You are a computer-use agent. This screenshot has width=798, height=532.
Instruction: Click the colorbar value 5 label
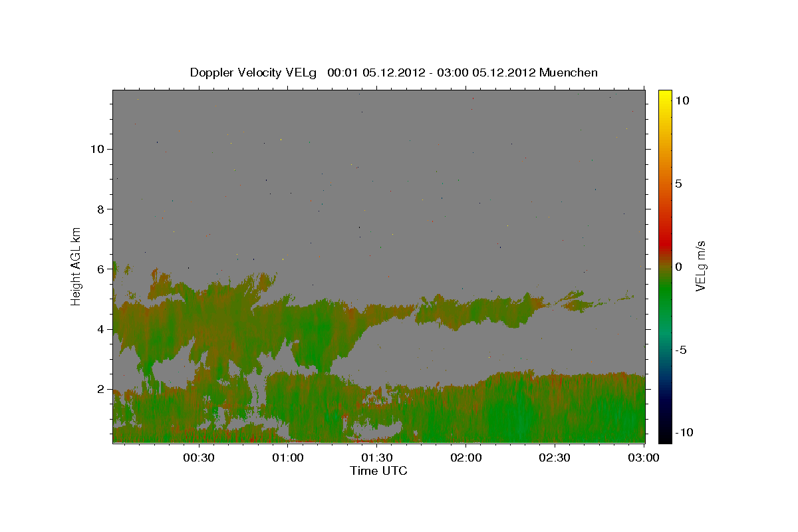678,184
